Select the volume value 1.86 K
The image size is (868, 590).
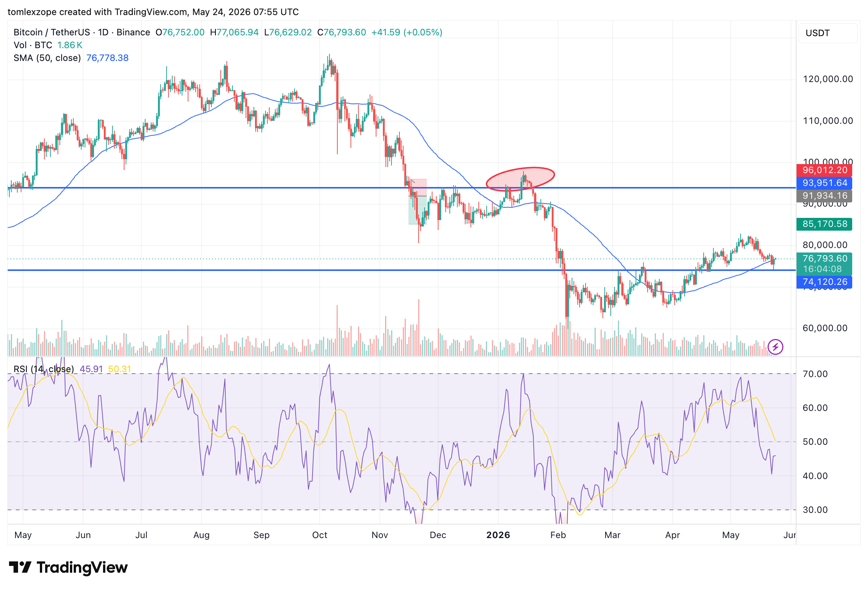coord(70,45)
